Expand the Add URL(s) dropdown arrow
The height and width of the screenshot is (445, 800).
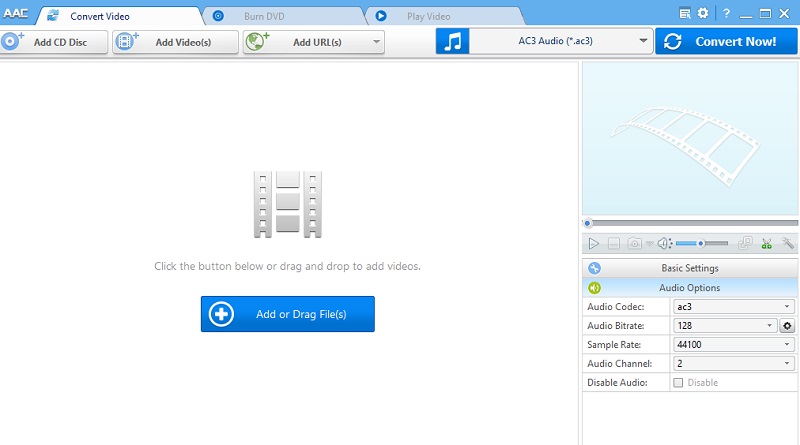377,42
